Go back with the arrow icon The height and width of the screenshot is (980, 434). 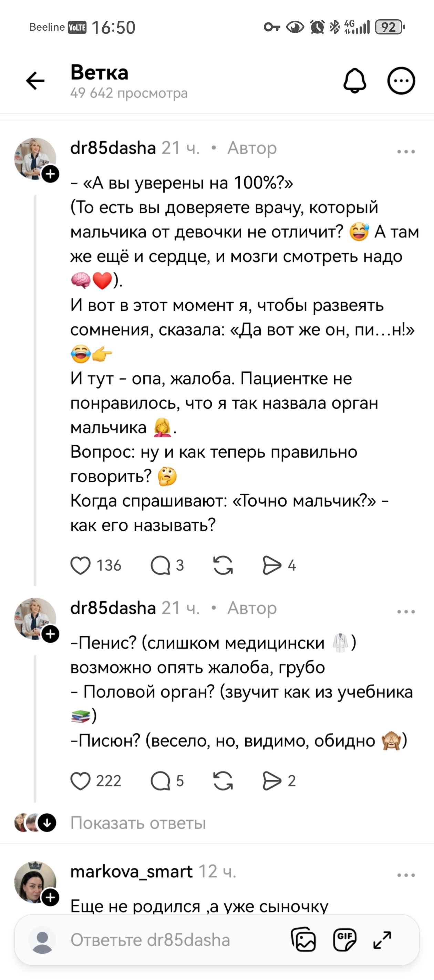(34, 81)
